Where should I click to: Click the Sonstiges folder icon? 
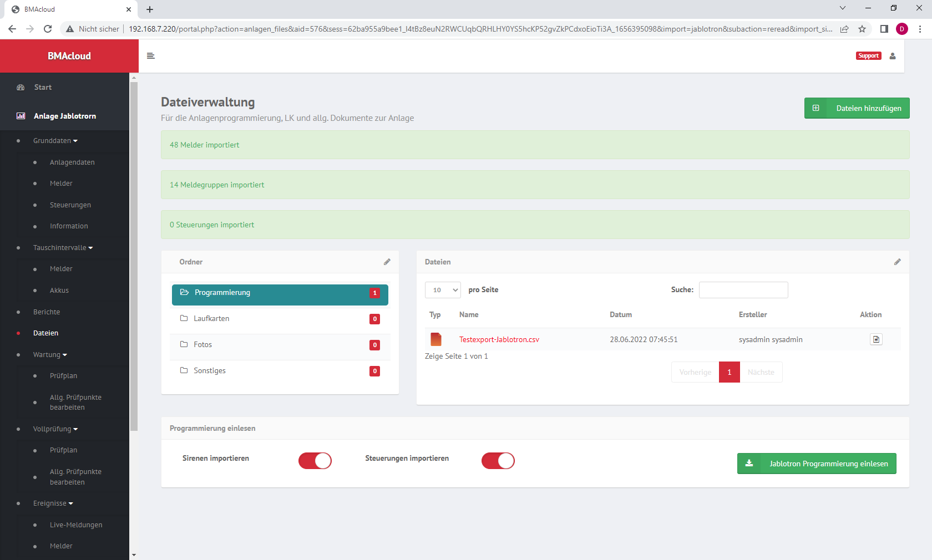[x=184, y=370]
